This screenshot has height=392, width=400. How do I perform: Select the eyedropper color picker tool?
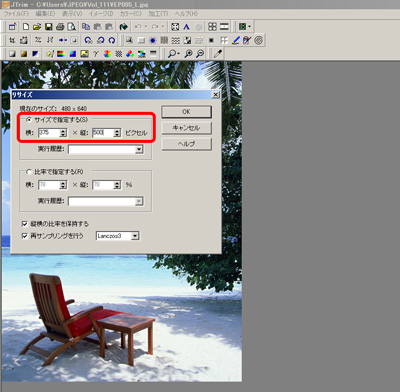tap(218, 54)
